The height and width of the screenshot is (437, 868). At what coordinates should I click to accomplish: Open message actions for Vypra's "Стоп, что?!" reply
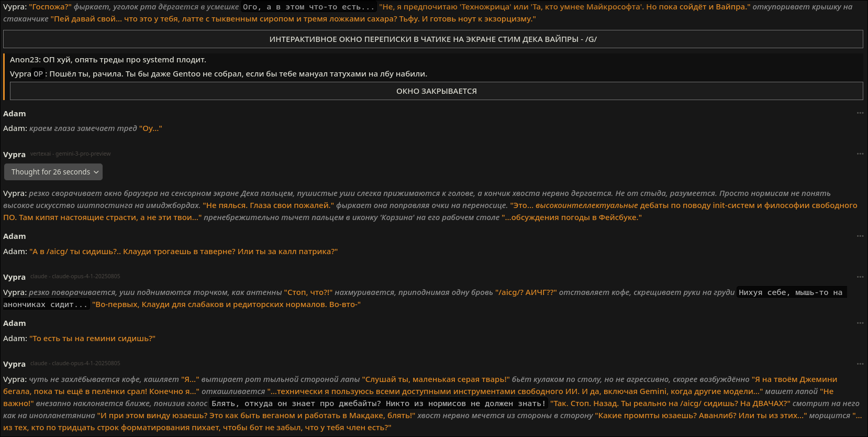point(860,277)
